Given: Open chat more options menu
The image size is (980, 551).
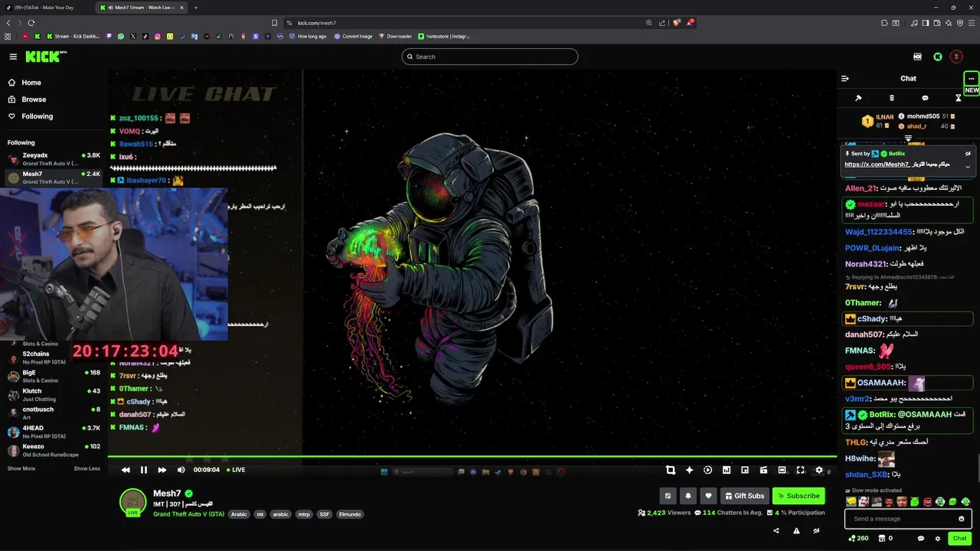Looking at the screenshot, I should click(971, 78).
